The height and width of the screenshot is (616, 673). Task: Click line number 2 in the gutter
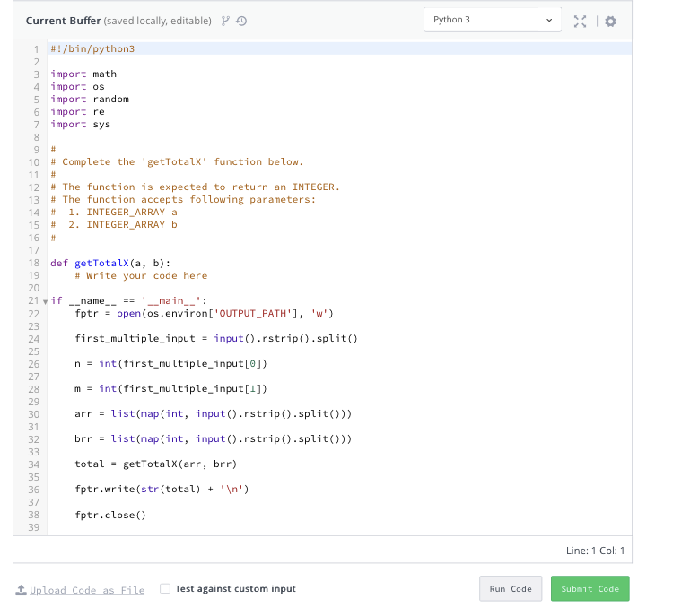click(37, 62)
